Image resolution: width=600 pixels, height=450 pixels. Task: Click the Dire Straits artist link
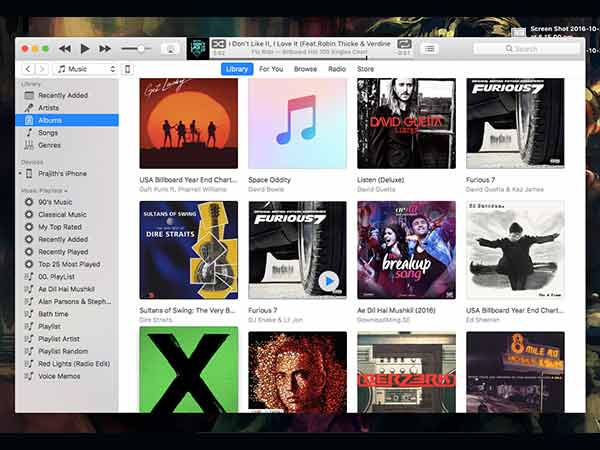click(x=155, y=320)
